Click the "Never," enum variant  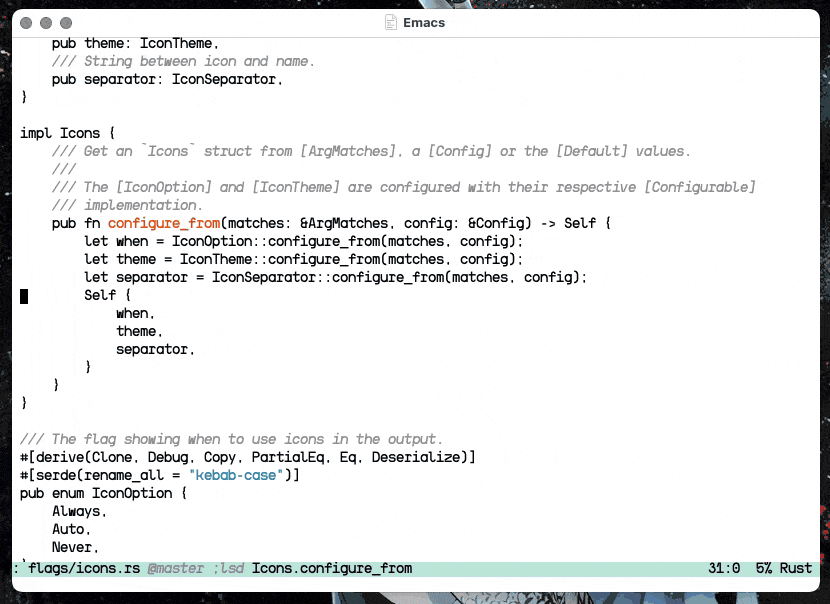point(75,547)
